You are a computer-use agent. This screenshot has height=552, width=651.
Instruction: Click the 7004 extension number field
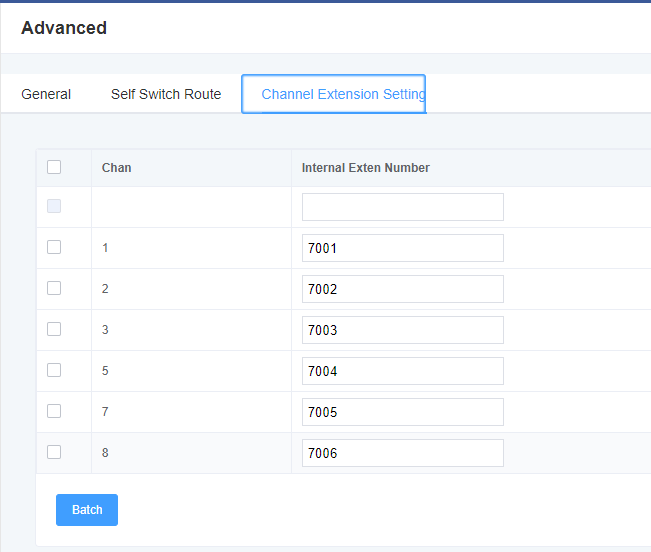(x=403, y=371)
